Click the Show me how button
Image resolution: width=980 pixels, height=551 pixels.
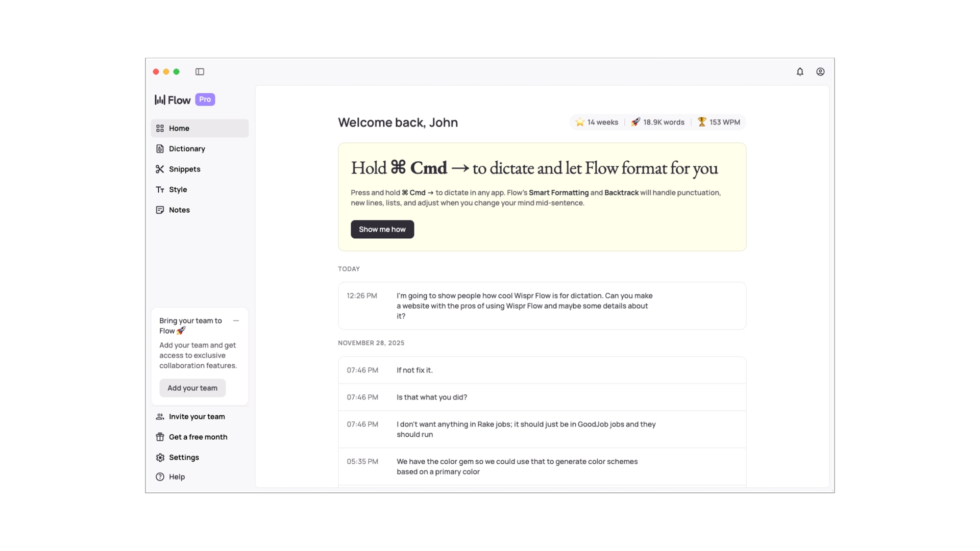pos(382,229)
